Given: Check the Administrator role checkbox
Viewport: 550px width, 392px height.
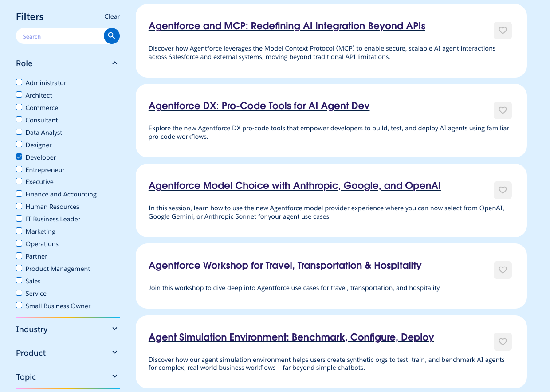Looking at the screenshot, I should (x=19, y=82).
